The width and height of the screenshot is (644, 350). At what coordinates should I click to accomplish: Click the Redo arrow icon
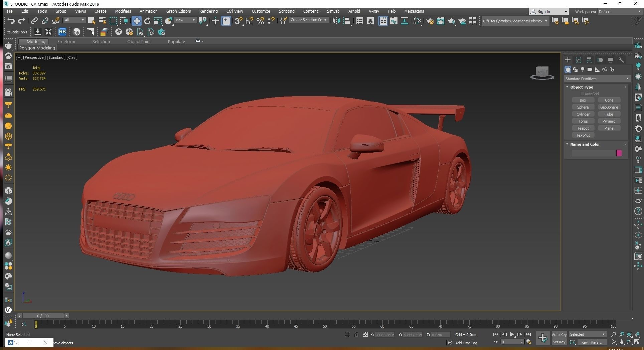coord(22,21)
